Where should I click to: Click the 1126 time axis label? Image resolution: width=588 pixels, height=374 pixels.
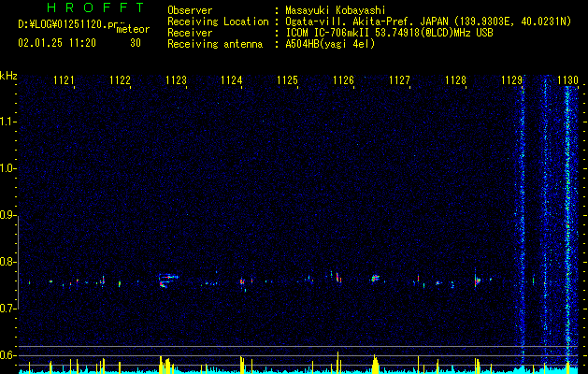pos(343,80)
